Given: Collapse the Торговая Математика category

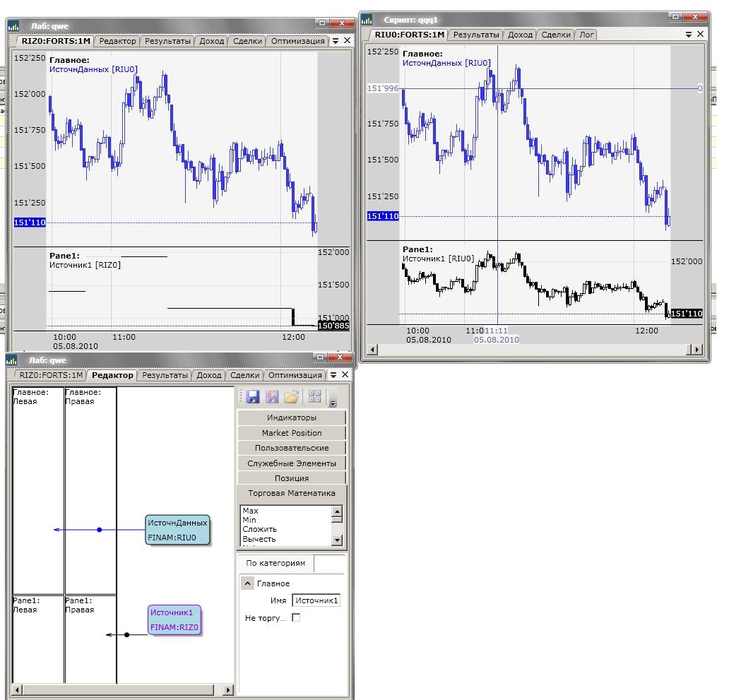Looking at the screenshot, I should (292, 493).
